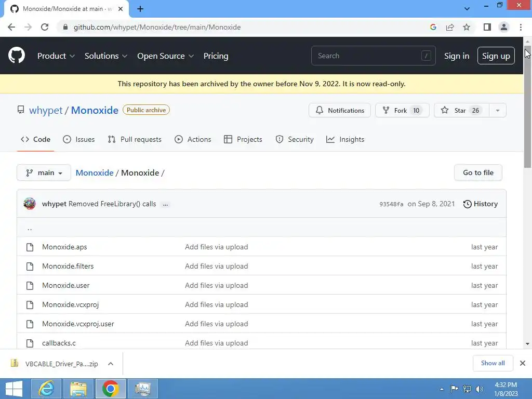The image size is (532, 399).
Task: Switch to the Actions tab
Action: 193,139
